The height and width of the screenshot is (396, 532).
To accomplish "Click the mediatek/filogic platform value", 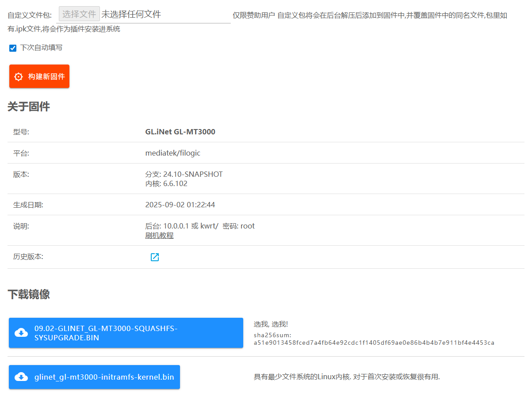I will (172, 153).
